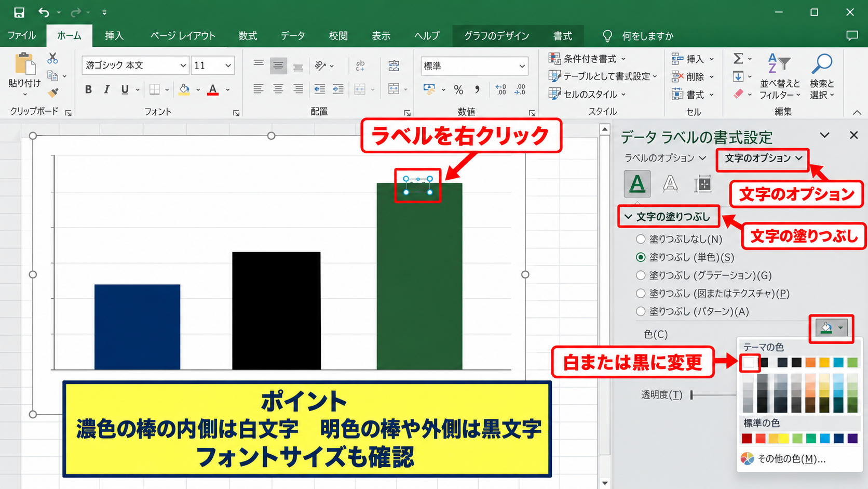Viewport: 868px width, 489px height.
Task: Click the 何をしますか search field
Action: point(647,36)
